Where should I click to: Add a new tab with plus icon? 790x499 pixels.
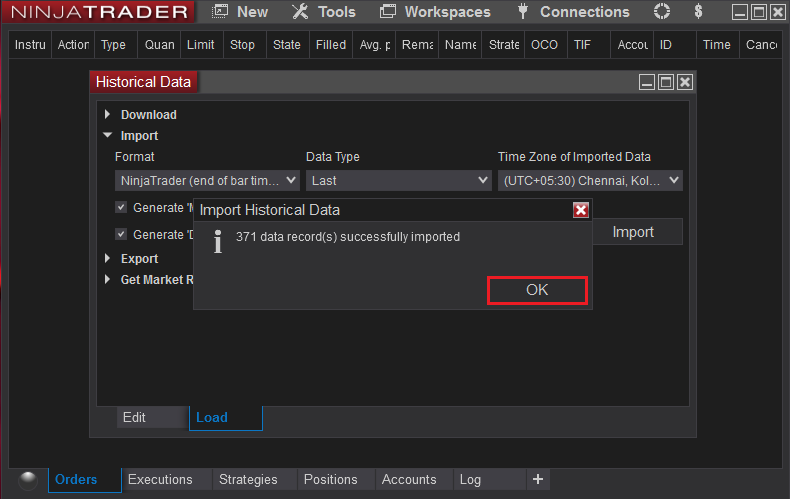pyautogui.click(x=538, y=479)
